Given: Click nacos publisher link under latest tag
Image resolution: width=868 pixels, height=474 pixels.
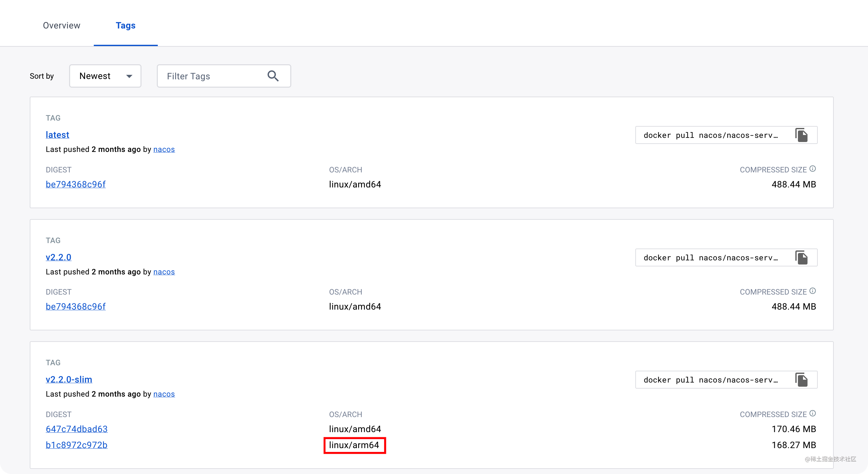Looking at the screenshot, I should click(x=164, y=149).
